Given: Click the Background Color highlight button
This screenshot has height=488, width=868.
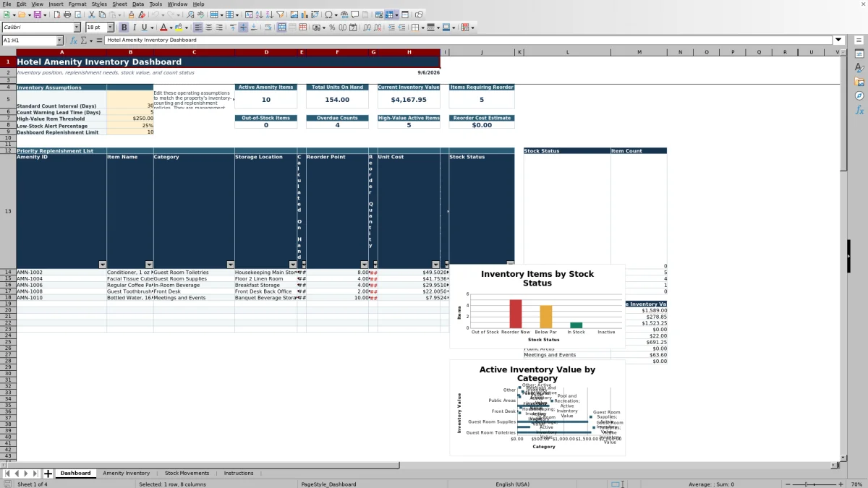Looking at the screenshot, I should 177,27.
